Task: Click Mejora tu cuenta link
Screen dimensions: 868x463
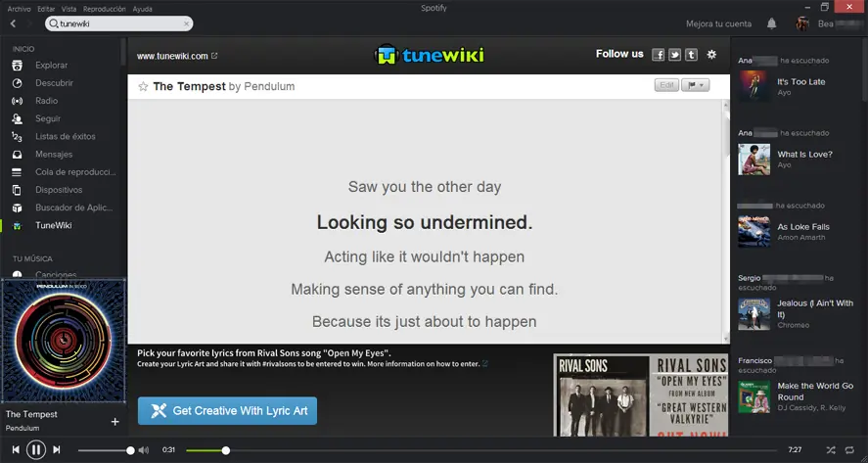Action: pos(718,23)
